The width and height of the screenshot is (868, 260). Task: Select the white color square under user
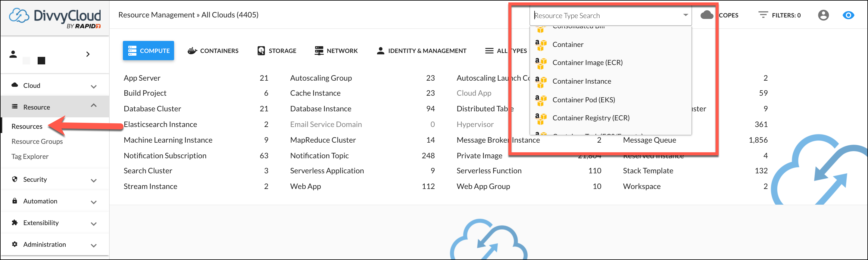(26, 60)
